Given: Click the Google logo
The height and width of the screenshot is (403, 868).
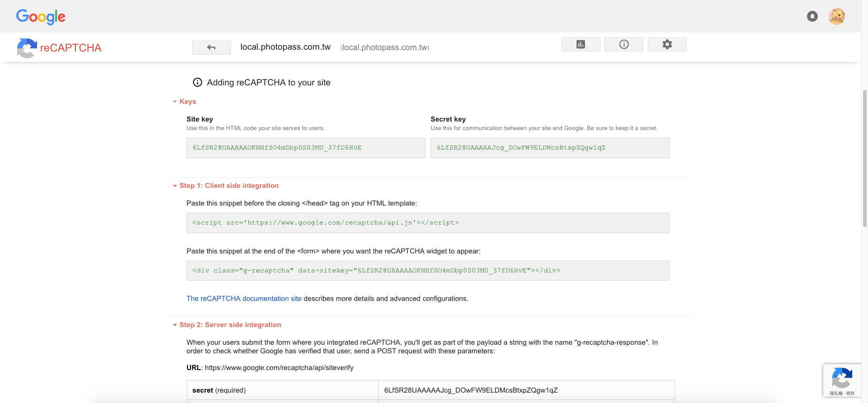Looking at the screenshot, I should [41, 17].
